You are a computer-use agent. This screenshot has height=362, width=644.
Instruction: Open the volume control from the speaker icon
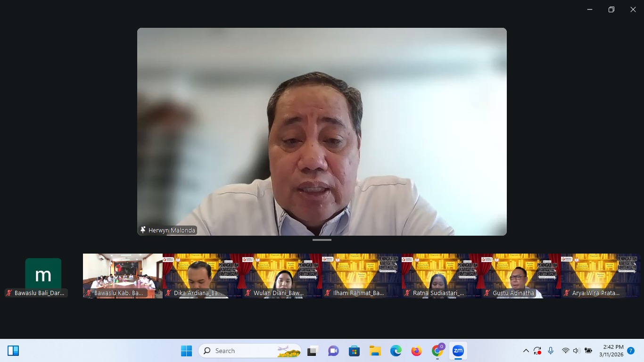[x=576, y=351]
